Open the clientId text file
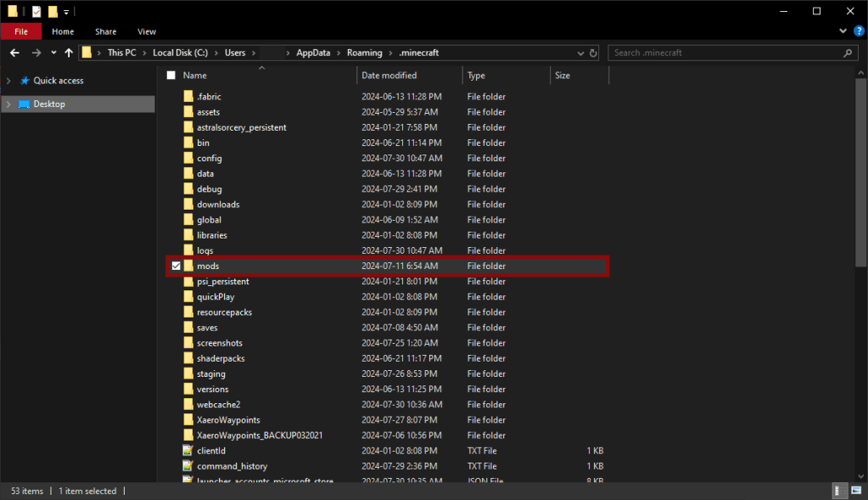The width and height of the screenshot is (868, 500). point(214,451)
